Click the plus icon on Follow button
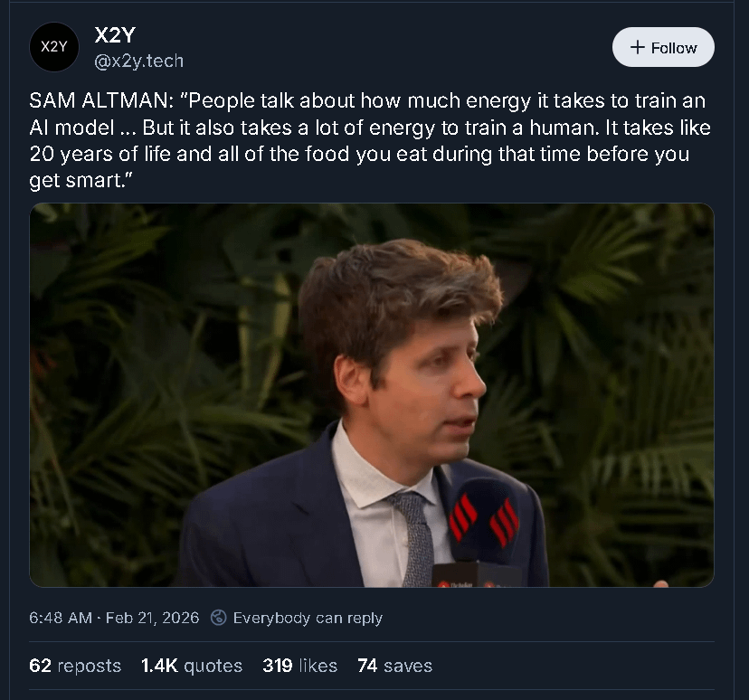The width and height of the screenshot is (749, 700). (637, 47)
